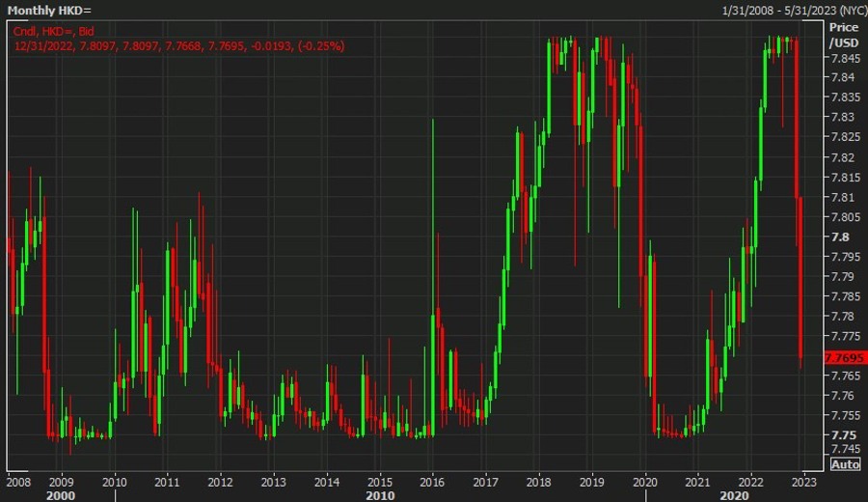The image size is (868, 502).
Task: Select the 12/31/2022 OHLC data readout line
Action: point(179,45)
